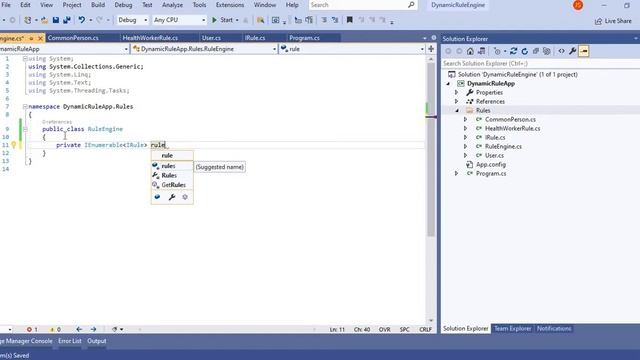
Task: Click the user account avatar icon
Action: [x=578, y=5]
